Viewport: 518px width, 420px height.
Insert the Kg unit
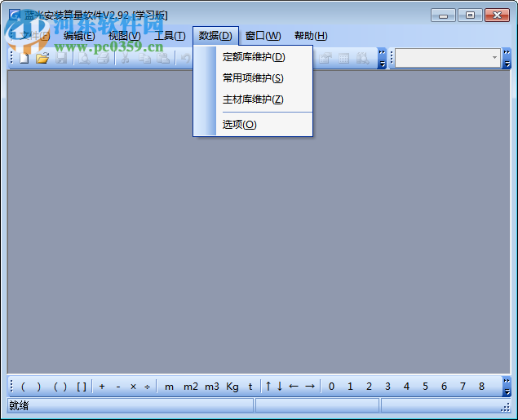click(x=232, y=387)
